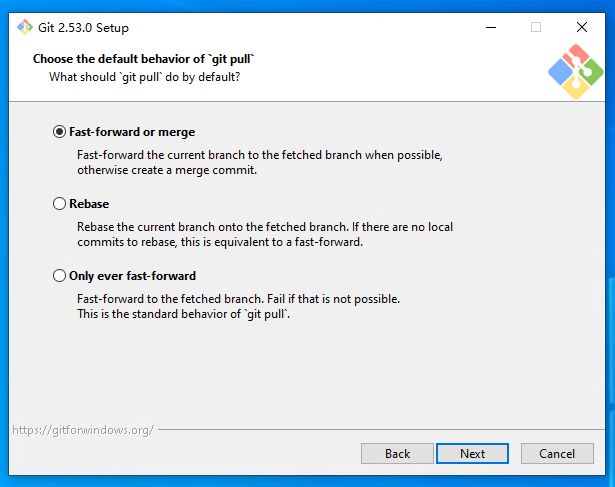
Task: Click the Git icon in the title bar
Action: 25,27
